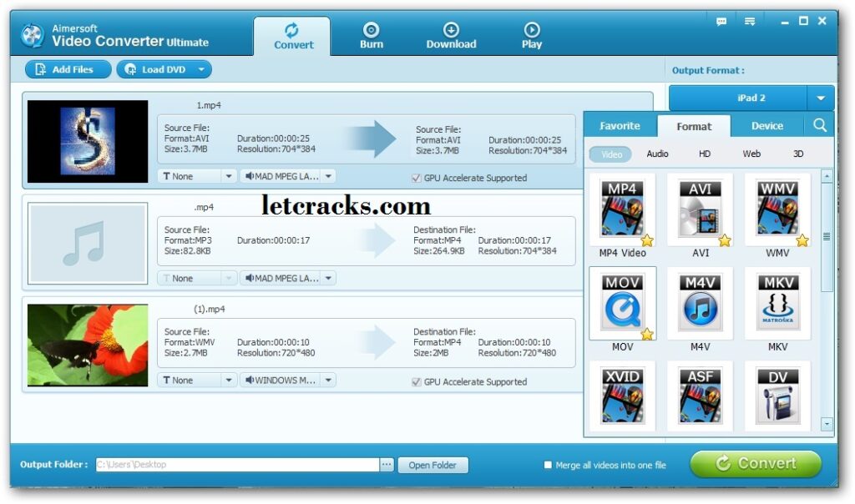Select the music note MP3 thumbnail
The height and width of the screenshot is (504, 855).
click(87, 243)
